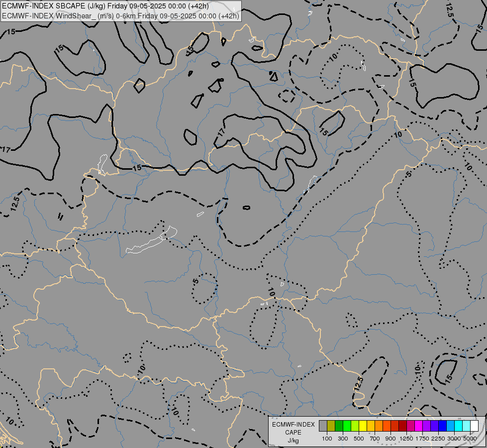Click the pure yellow legend swatch
Screen dimensions: 487x448
[x=363, y=426]
